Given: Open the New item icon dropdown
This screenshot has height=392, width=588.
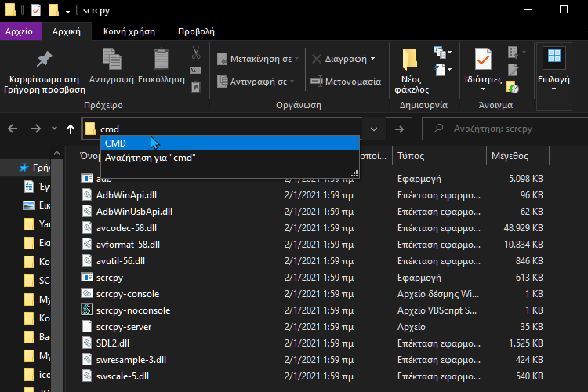Looking at the screenshot, I should (442, 53).
